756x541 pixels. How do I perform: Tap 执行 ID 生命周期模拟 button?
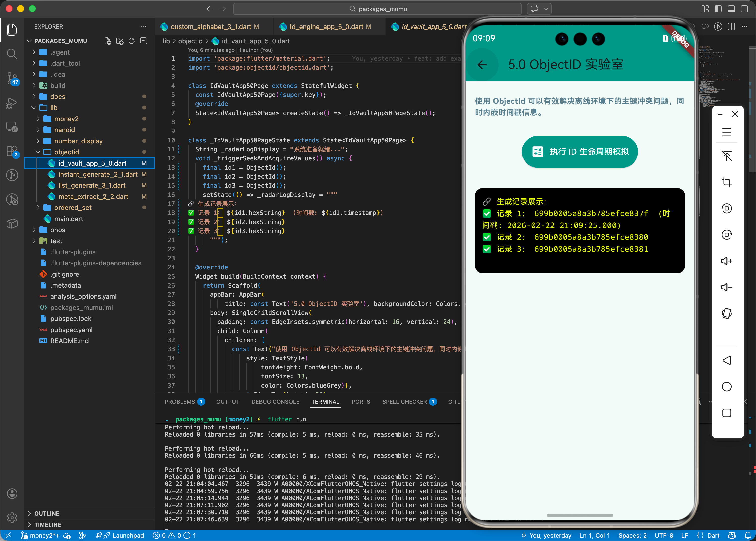pos(579,152)
